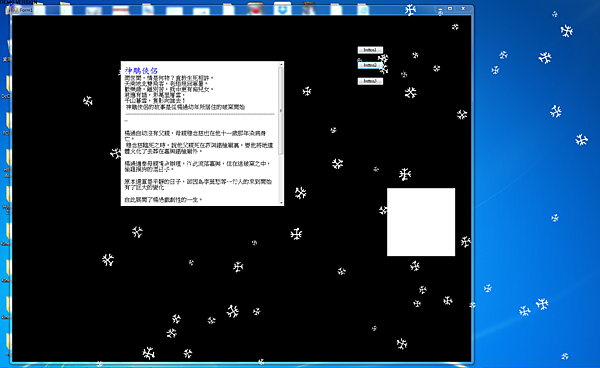
Task: Click the button1 button
Action: tap(370, 50)
